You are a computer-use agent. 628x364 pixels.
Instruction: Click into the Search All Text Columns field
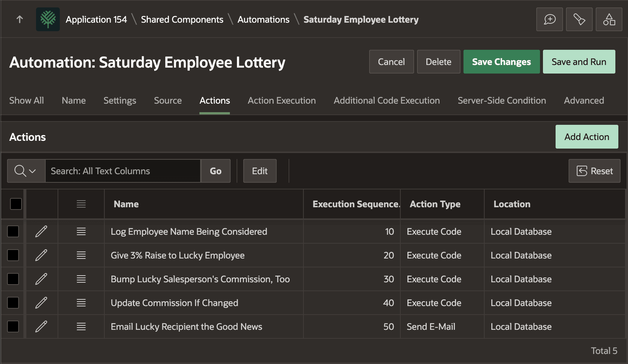click(123, 171)
